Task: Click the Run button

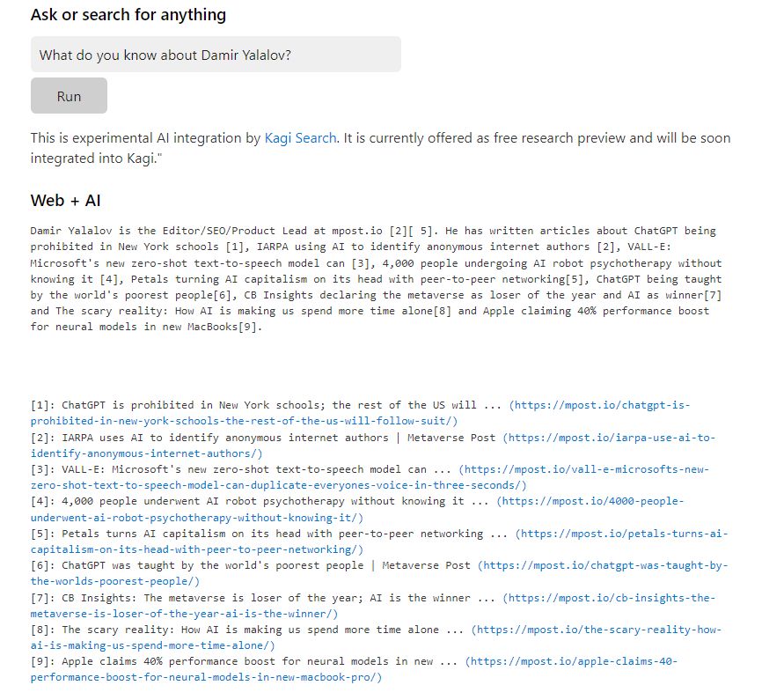Action: coord(69,96)
